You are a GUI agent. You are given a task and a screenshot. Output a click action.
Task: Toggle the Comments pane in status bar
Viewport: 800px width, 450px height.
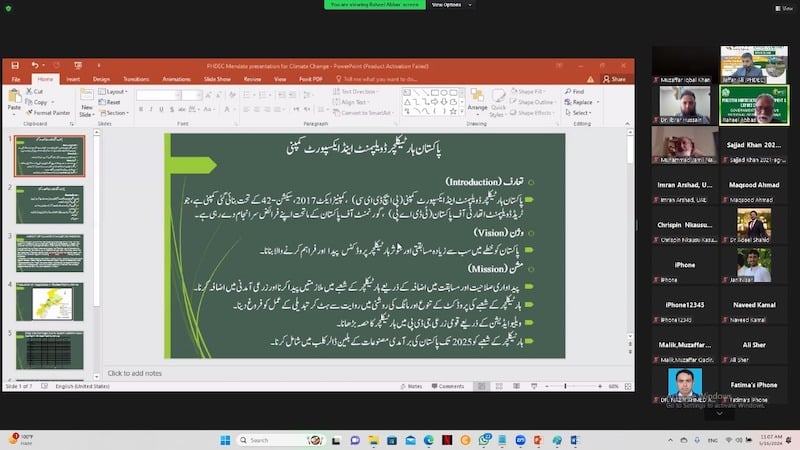(447, 386)
